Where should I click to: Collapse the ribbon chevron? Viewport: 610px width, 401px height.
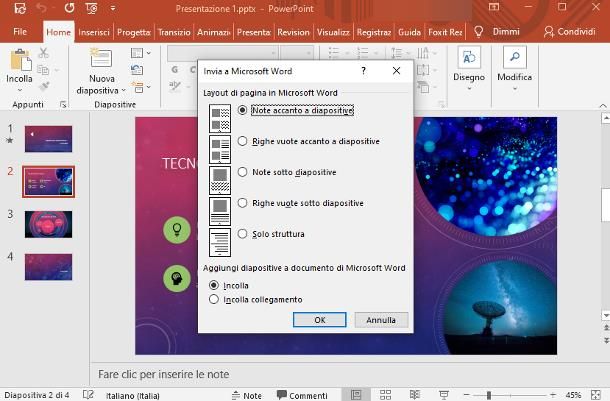603,105
